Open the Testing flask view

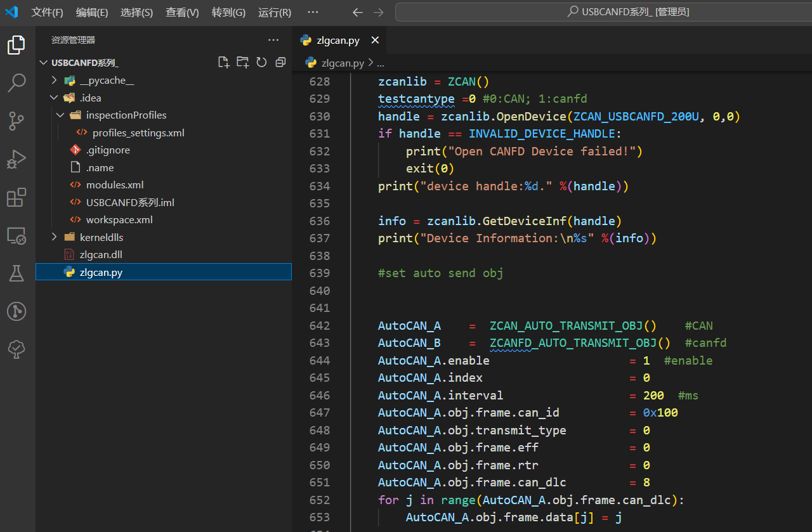pyautogui.click(x=16, y=273)
